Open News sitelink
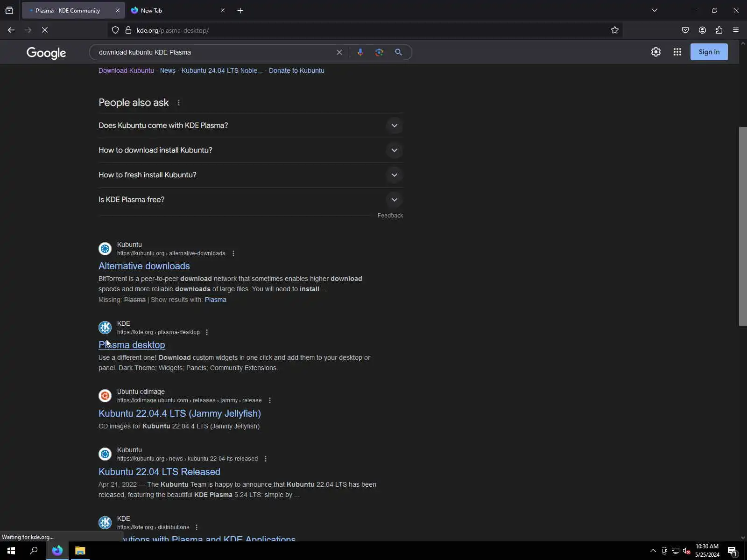Viewport: 747px width, 560px height. (168, 70)
